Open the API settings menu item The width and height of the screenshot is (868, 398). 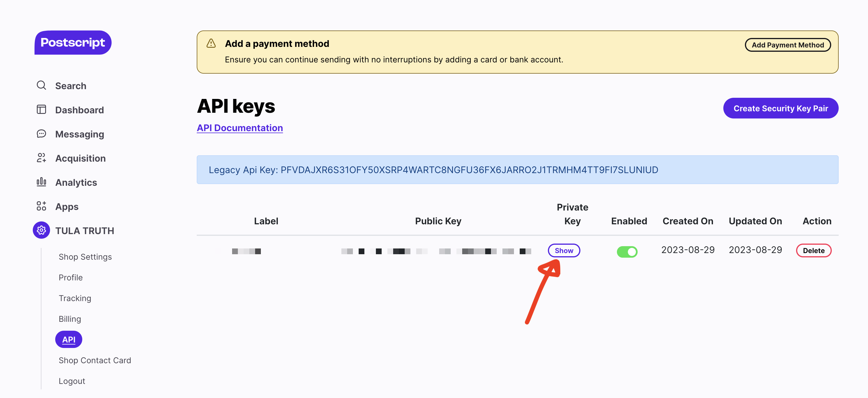tap(69, 339)
